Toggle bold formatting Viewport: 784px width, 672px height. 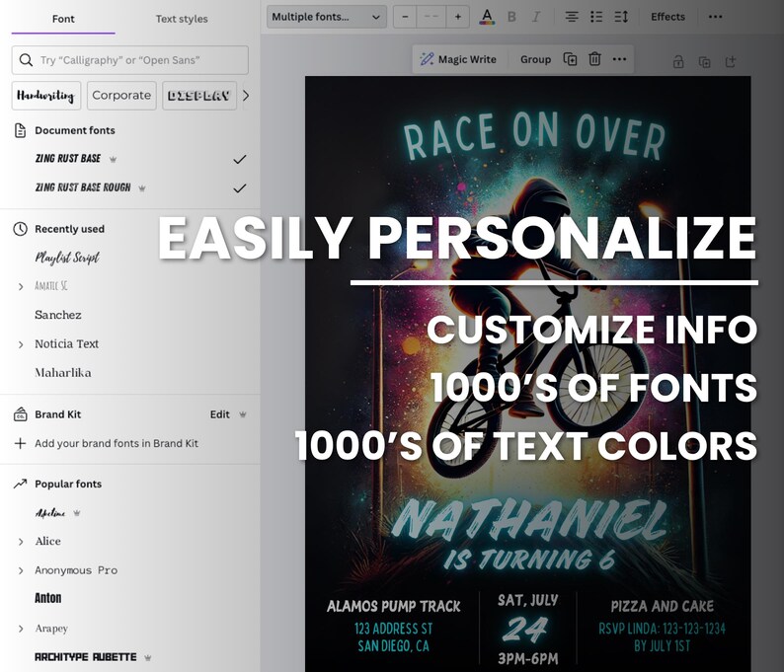(511, 17)
